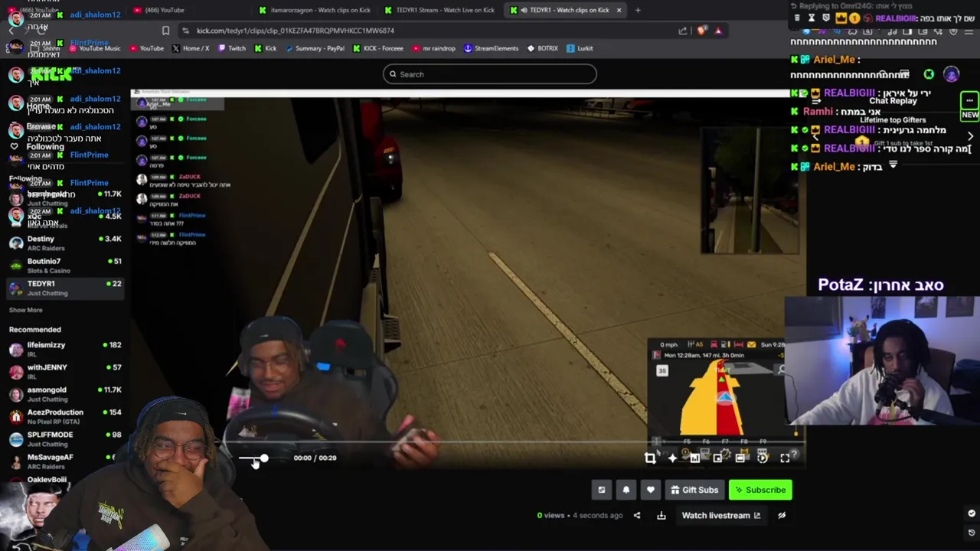Select the active TEDYR1 Watch clips tab
Screen dimensions: 980x551
click(565, 10)
